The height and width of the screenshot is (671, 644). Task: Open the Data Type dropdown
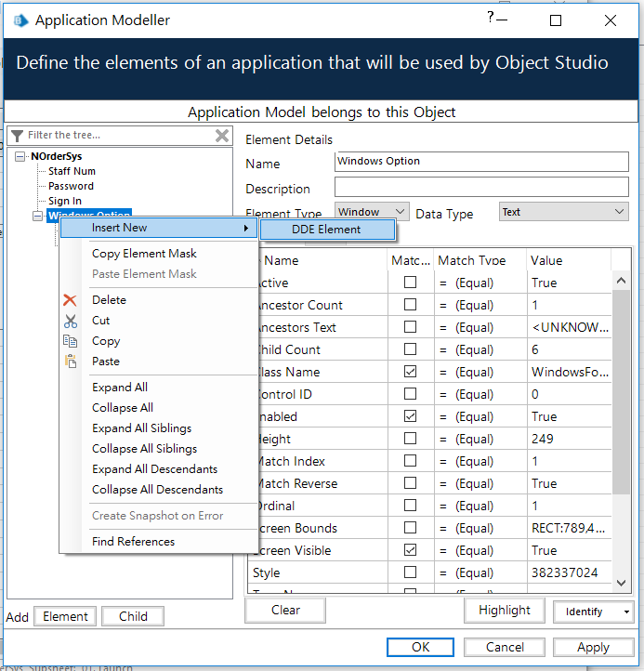coord(619,212)
